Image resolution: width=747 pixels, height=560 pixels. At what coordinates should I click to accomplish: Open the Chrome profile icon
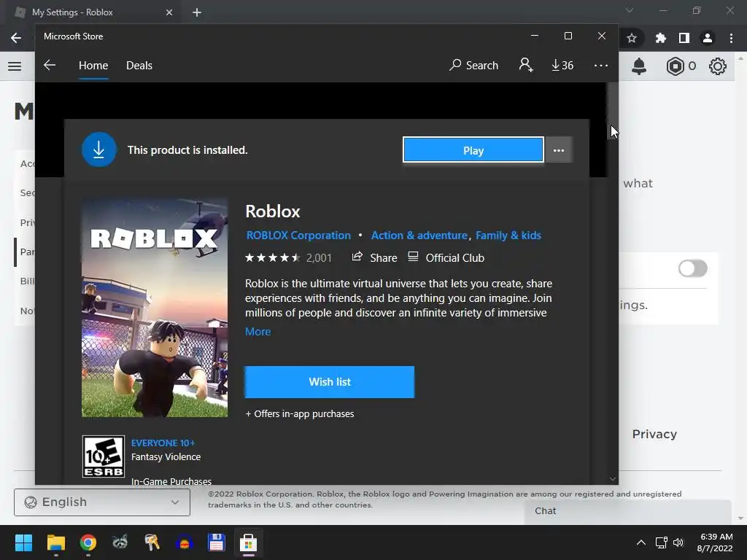[x=708, y=38]
